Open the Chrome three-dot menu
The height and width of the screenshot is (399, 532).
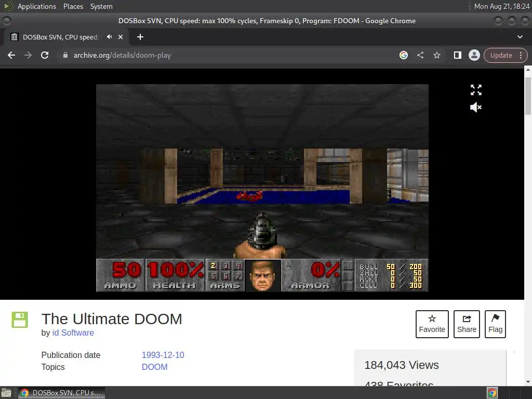pos(521,55)
